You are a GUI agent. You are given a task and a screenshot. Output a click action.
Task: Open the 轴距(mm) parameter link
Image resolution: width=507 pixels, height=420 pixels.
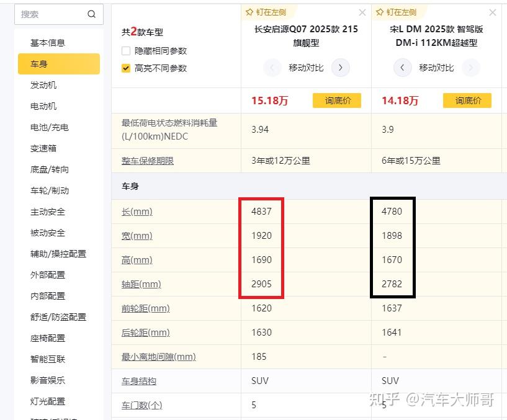(143, 284)
